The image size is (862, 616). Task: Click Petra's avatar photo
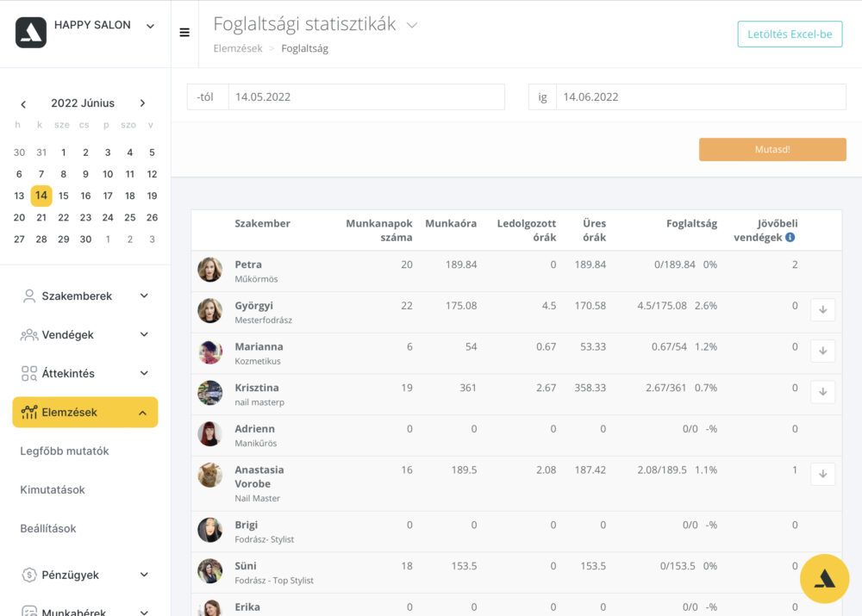click(x=210, y=270)
